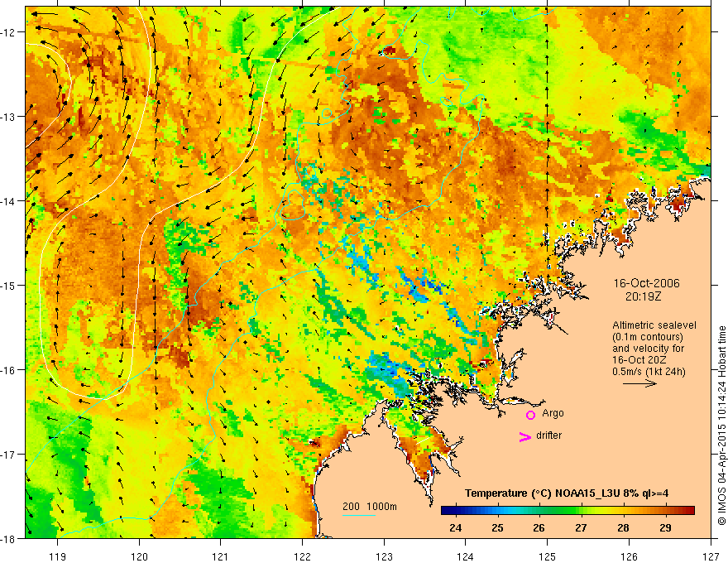Click the Argo legend label

(x=553, y=413)
